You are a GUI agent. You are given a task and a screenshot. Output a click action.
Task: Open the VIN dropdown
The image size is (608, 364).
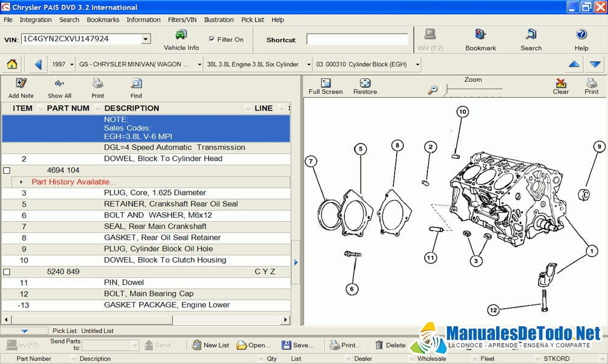145,39
